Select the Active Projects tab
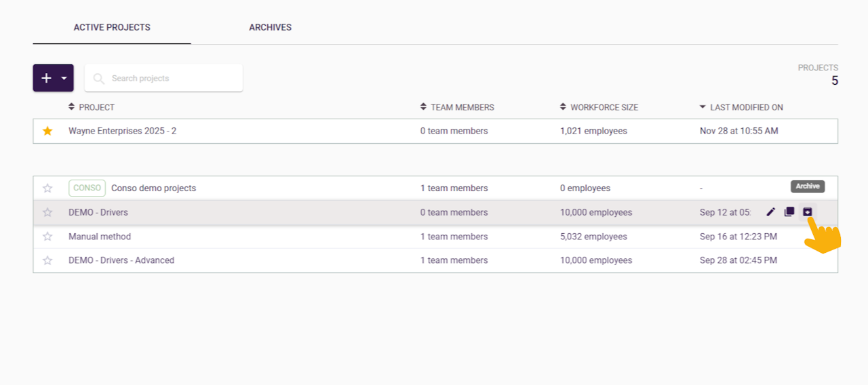Screen dimensions: 868x385 pyautogui.click(x=112, y=28)
